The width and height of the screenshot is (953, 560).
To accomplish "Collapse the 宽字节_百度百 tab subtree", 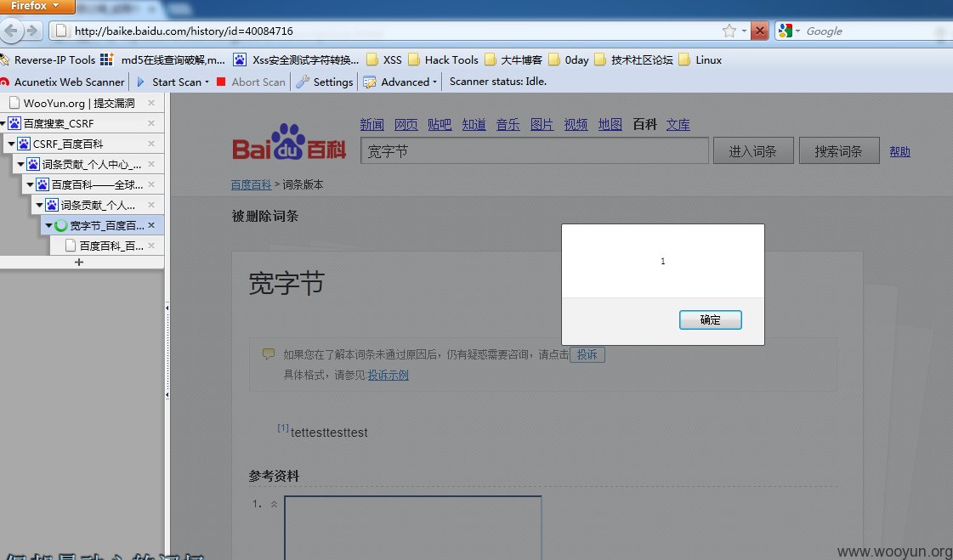I will pos(48,225).
